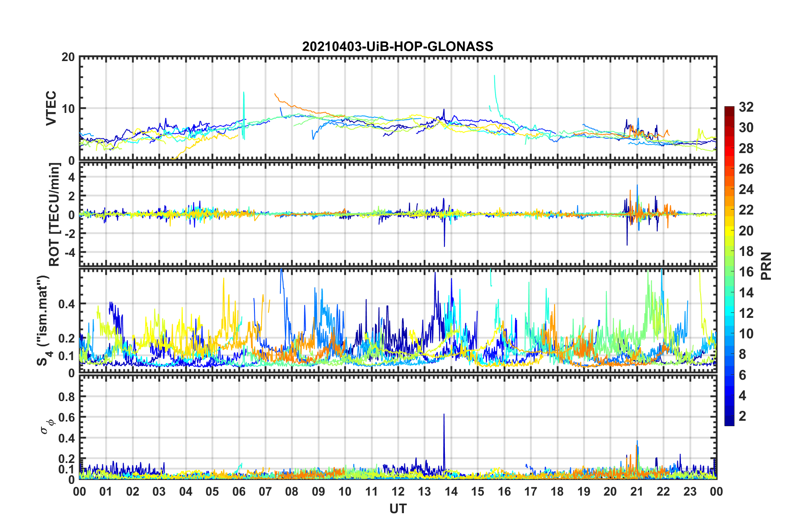Click the VTEC axis tick label 20
The width and height of the screenshot is (796, 532).
point(68,57)
